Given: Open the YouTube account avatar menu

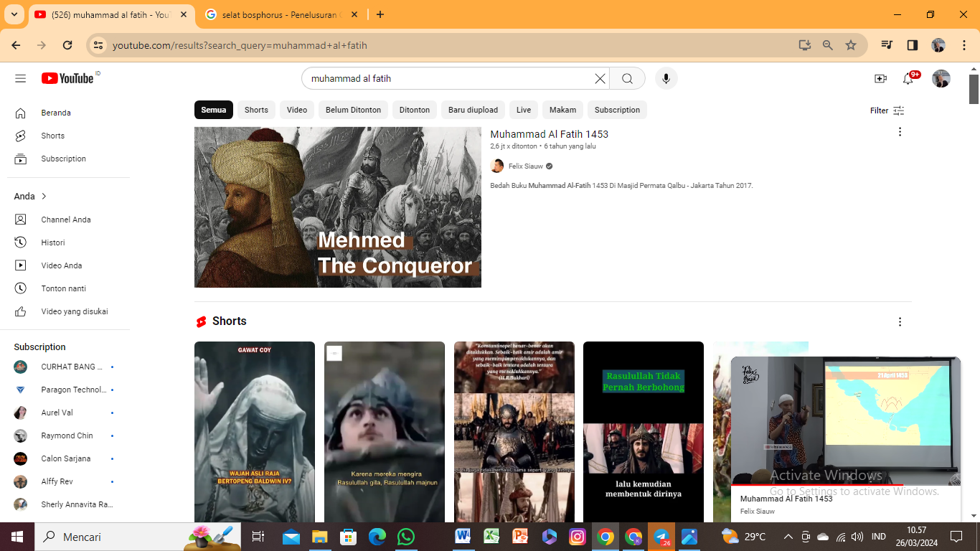Looking at the screenshot, I should [x=941, y=79].
